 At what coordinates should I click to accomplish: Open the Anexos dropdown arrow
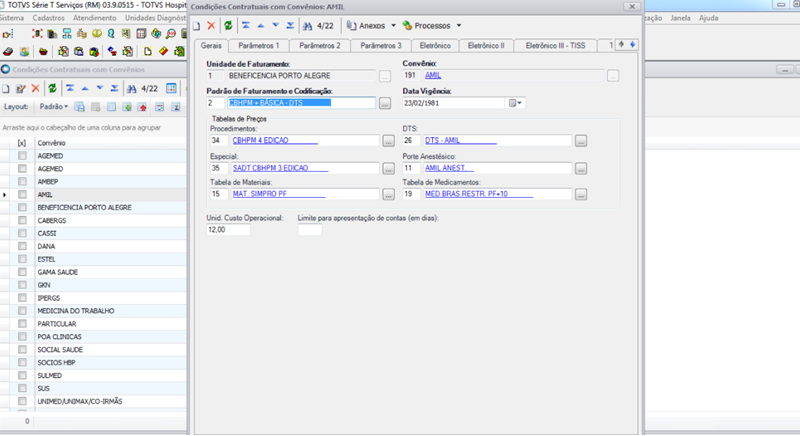[393, 25]
